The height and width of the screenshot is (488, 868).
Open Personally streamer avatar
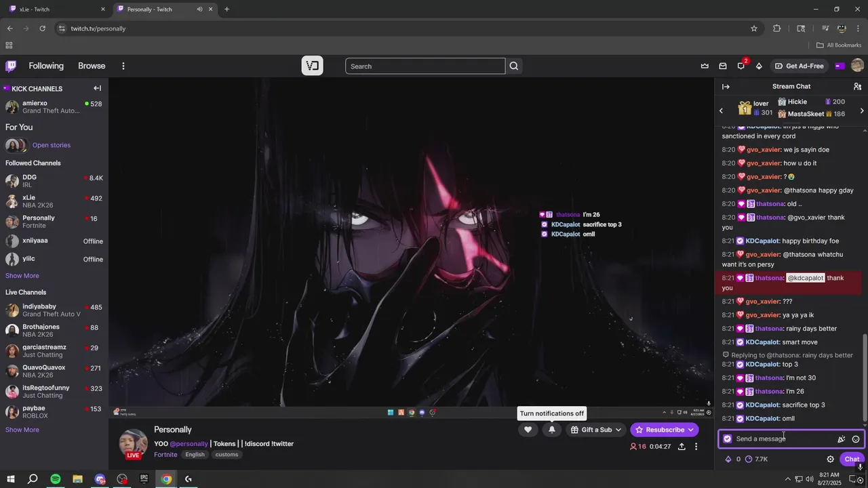(133, 443)
